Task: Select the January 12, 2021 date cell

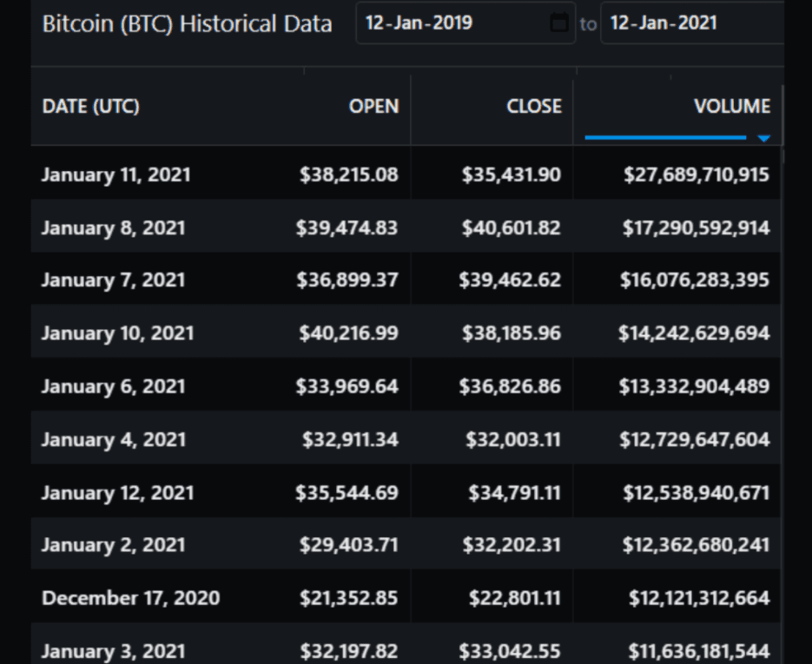Action: (117, 492)
